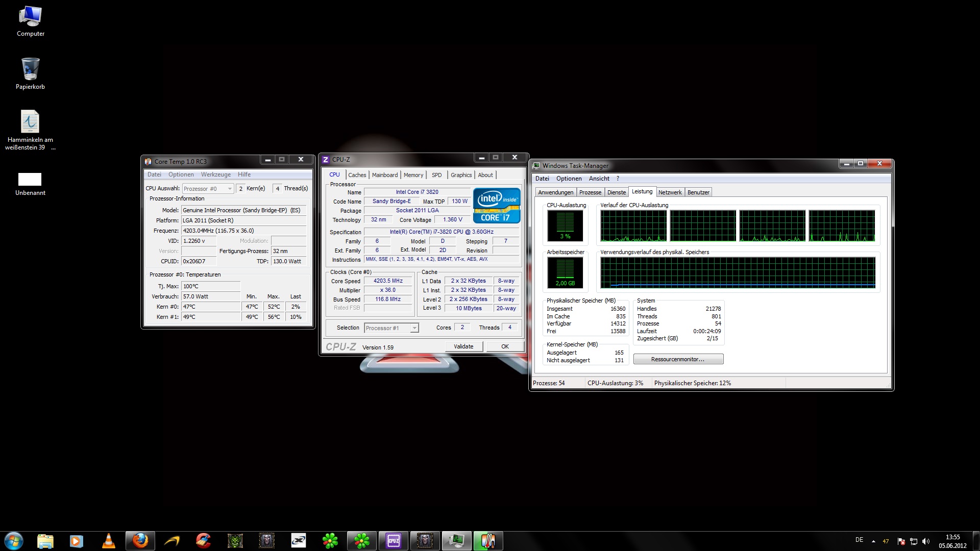The height and width of the screenshot is (551, 980).
Task: Open the Netzwerk tab in Task Manager
Action: pyautogui.click(x=670, y=192)
